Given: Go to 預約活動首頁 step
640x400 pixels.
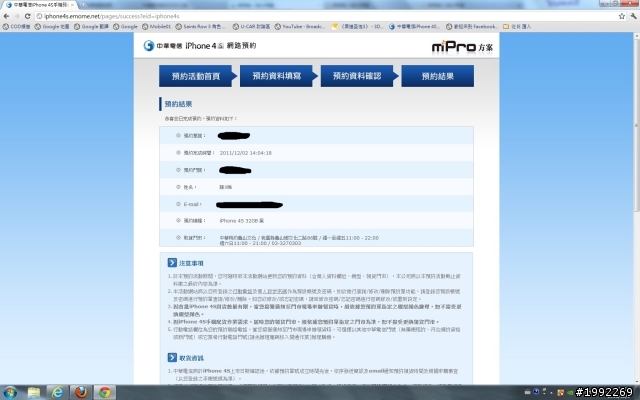Looking at the screenshot, I should point(196,76).
